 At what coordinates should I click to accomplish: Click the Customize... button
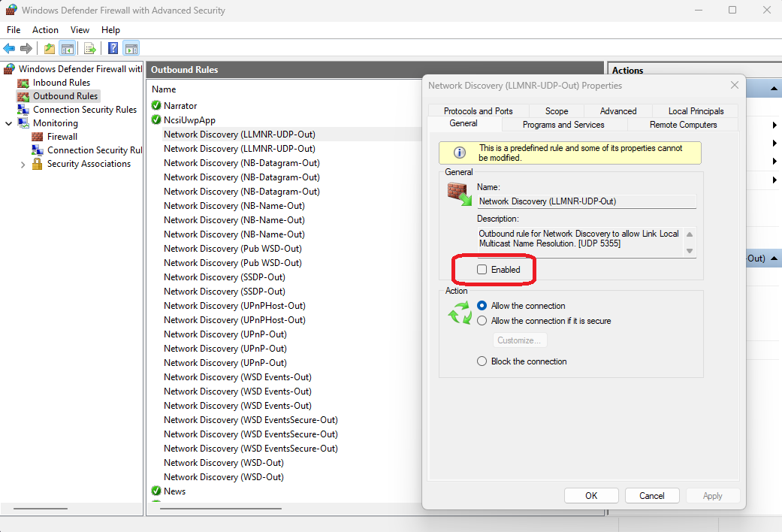tap(520, 340)
